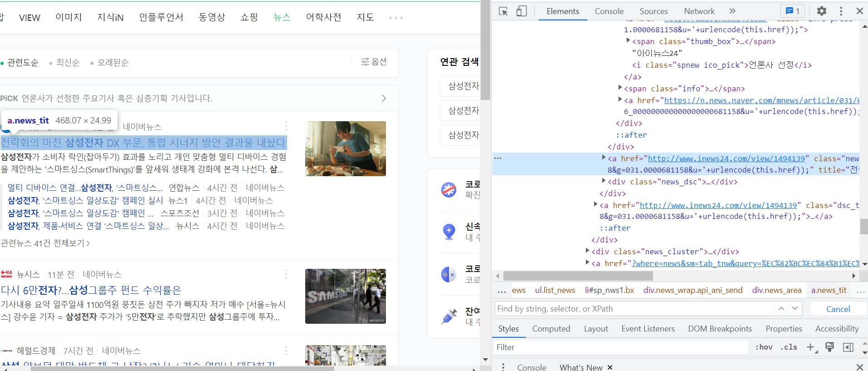Toggle computed styles sidebar icon
The width and height of the screenshot is (868, 371).
pyautogui.click(x=848, y=347)
